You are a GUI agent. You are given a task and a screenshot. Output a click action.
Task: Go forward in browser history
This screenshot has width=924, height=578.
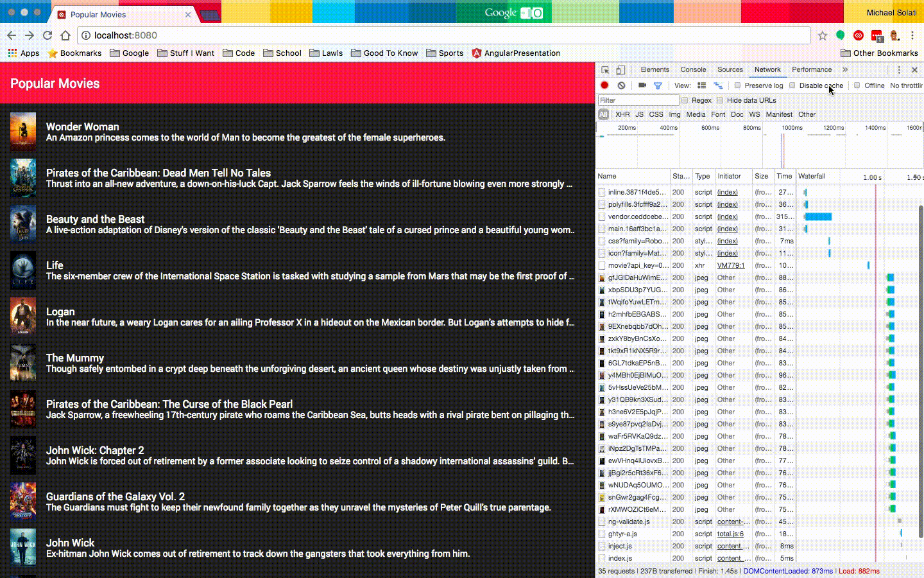(x=30, y=35)
